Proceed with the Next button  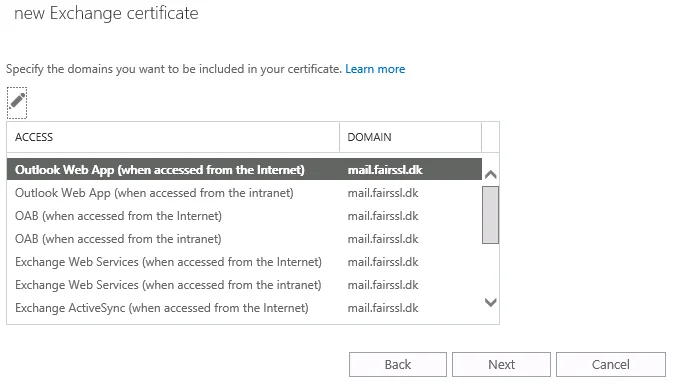(x=501, y=365)
